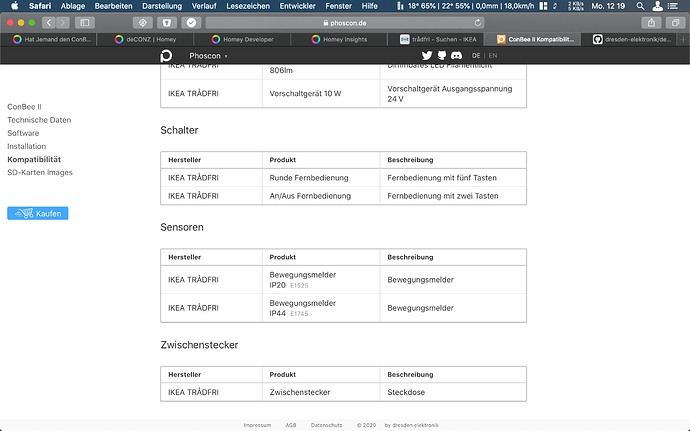Switch language to EN
The width and height of the screenshot is (690, 431).
click(493, 55)
